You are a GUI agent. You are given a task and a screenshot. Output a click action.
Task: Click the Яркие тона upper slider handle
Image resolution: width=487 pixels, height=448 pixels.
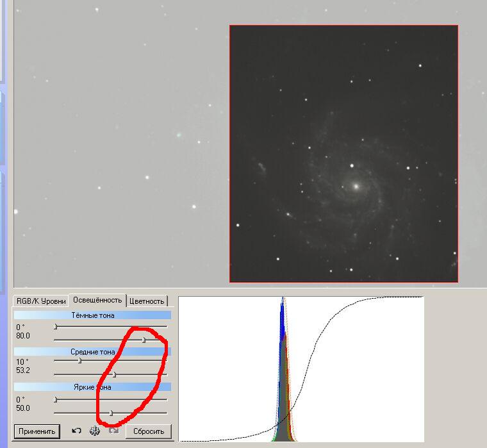(x=56, y=400)
